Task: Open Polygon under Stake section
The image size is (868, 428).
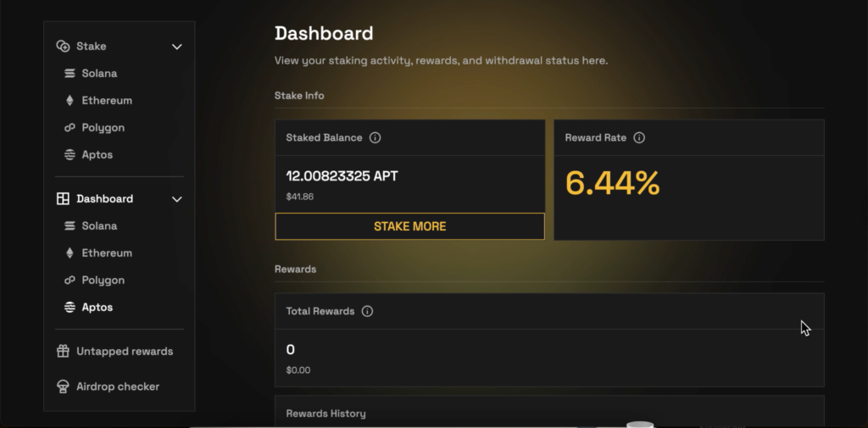Action: (103, 127)
